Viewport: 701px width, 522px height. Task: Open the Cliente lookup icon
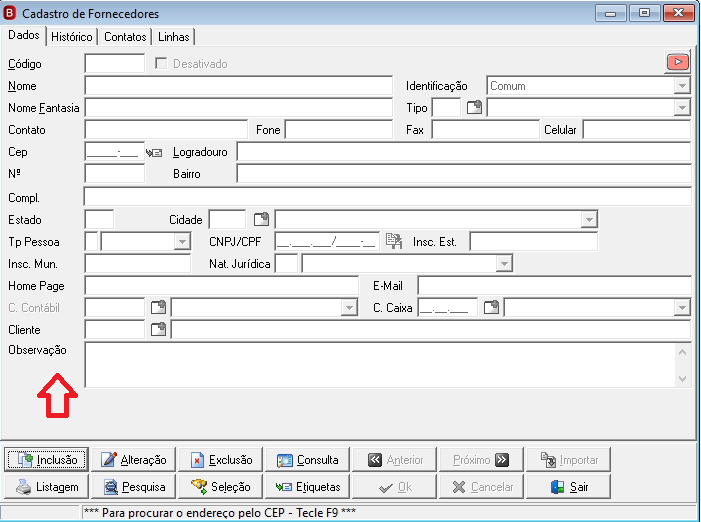click(158, 329)
